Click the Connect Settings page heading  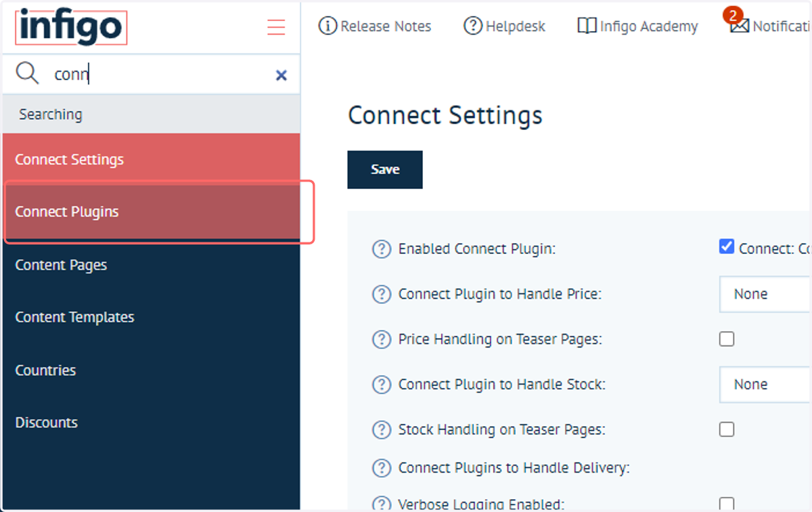coord(445,115)
